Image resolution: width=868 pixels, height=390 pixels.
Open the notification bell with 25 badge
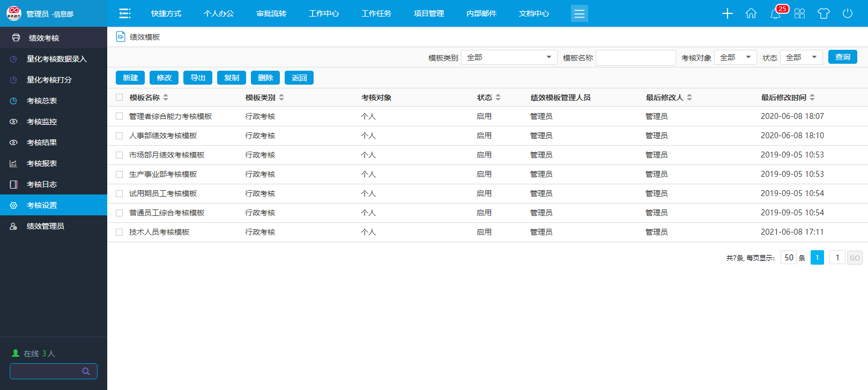coord(775,13)
